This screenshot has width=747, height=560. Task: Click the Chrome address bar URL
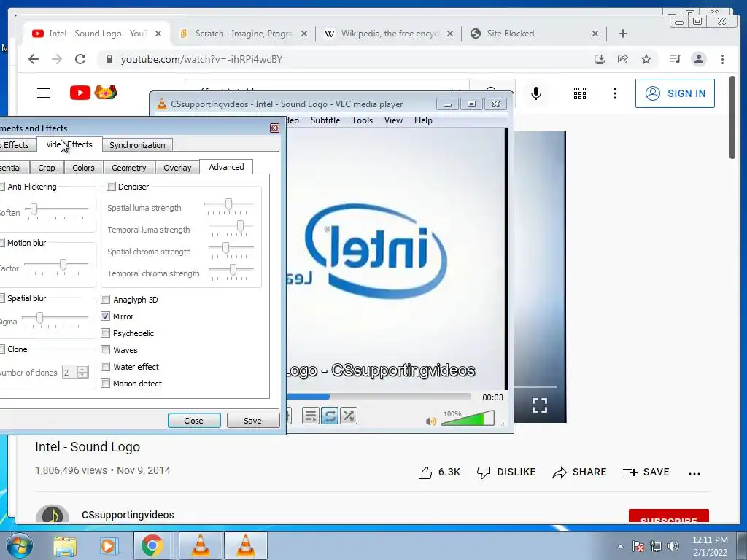[x=201, y=60]
